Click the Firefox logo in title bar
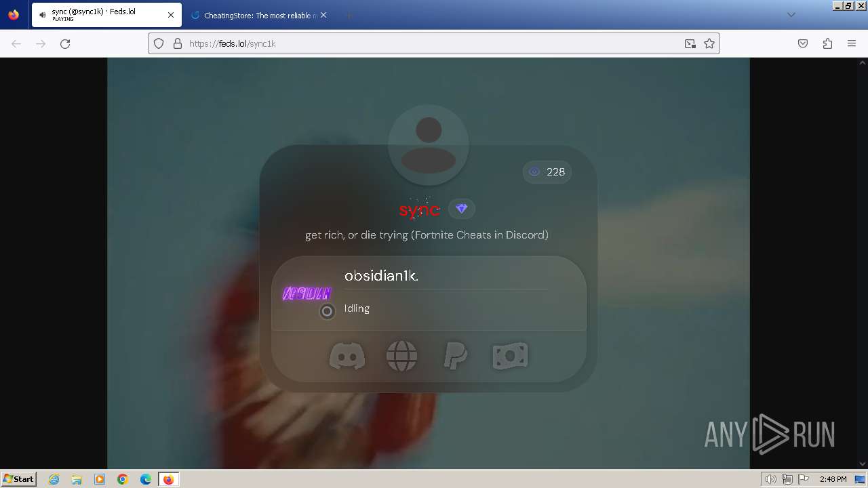868x488 pixels. point(14,14)
